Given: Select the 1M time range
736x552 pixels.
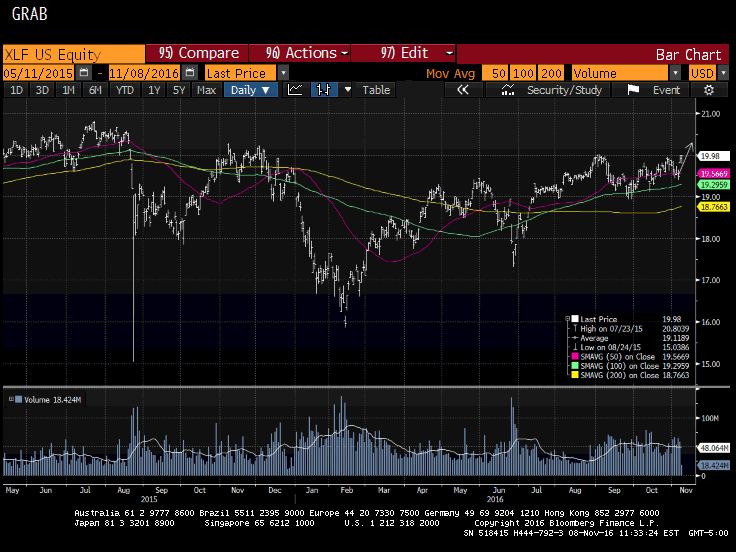Looking at the screenshot, I should pos(69,90).
